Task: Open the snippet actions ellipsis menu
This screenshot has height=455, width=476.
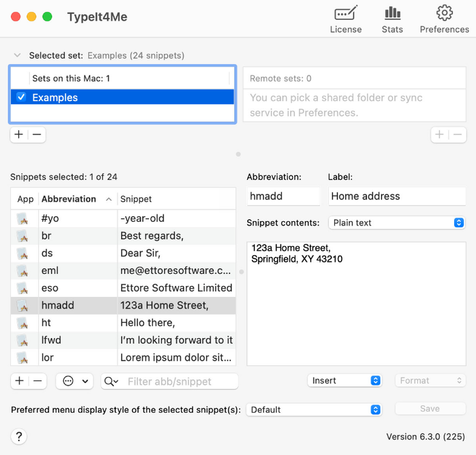Action: [x=74, y=381]
